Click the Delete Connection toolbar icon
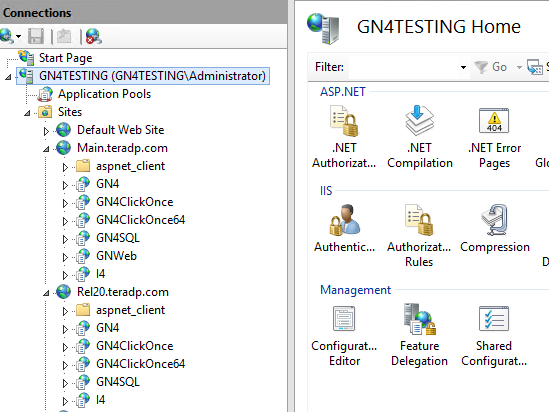Image resolution: width=549 pixels, height=412 pixels. pyautogui.click(x=93, y=36)
